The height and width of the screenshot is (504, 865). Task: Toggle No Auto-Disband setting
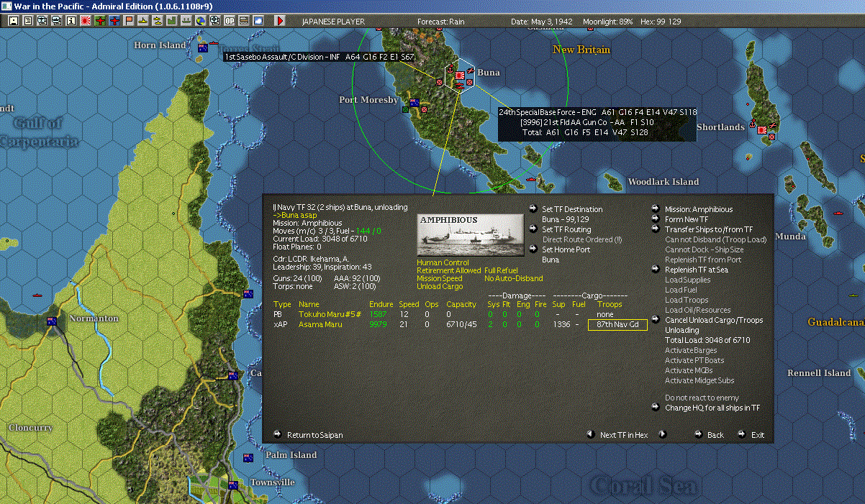[513, 278]
